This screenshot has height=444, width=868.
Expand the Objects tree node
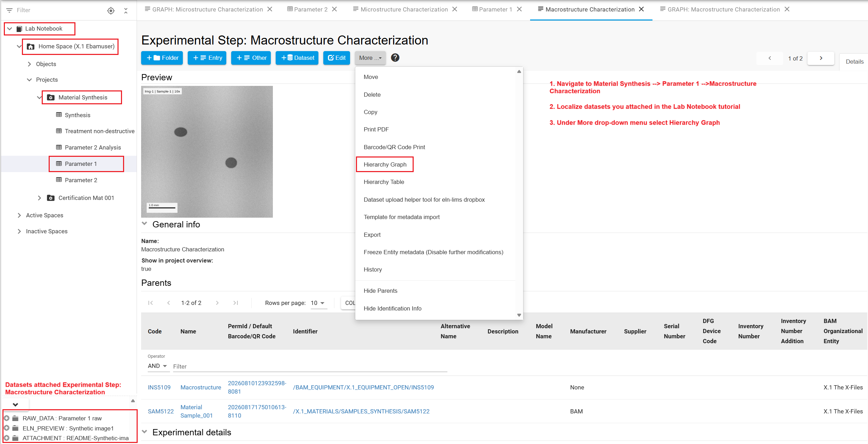[29, 64]
